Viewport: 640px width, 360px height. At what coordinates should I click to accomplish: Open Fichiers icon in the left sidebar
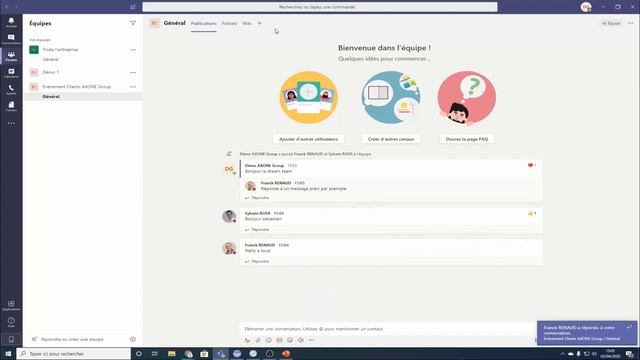(11, 107)
